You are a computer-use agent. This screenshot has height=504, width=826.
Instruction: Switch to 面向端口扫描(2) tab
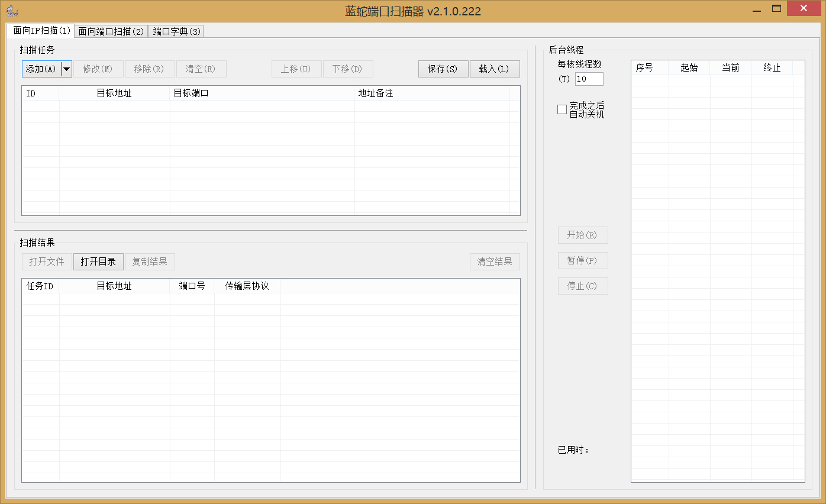111,31
